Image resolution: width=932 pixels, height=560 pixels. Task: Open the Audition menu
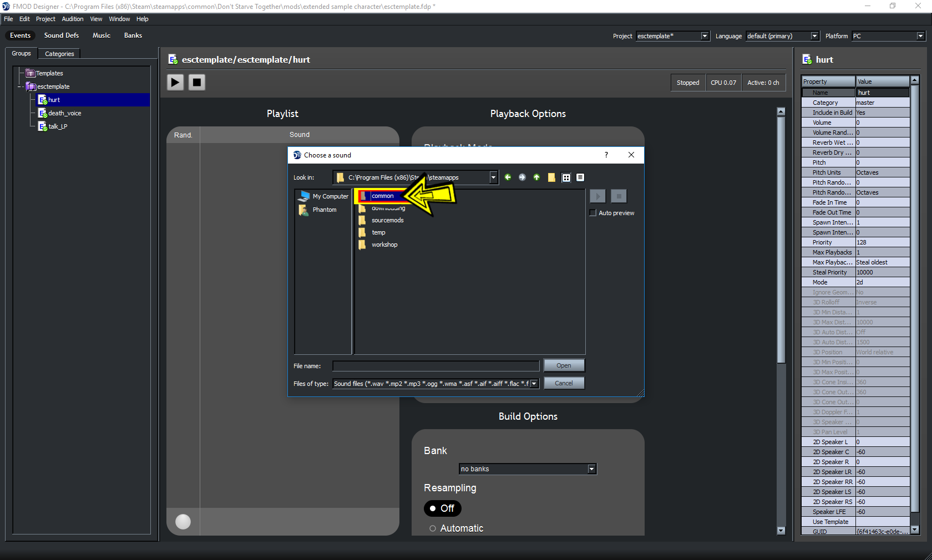72,19
